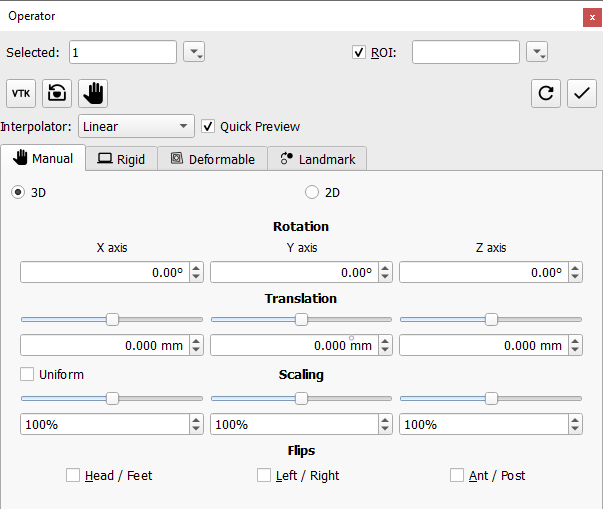Expand the Interpolator Linear dropdown
This screenshot has width=603, height=509.
tap(136, 126)
